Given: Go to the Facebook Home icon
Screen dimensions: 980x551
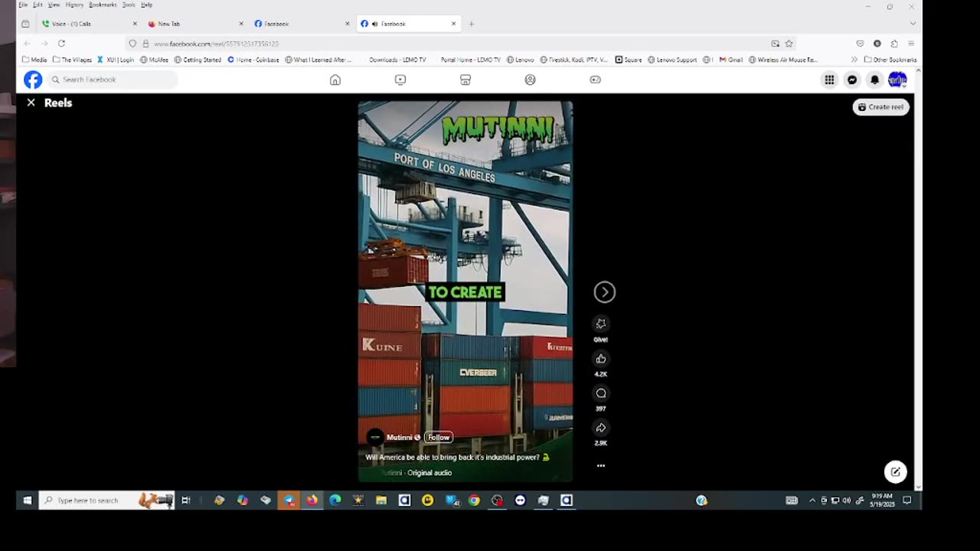Looking at the screenshot, I should [335, 80].
